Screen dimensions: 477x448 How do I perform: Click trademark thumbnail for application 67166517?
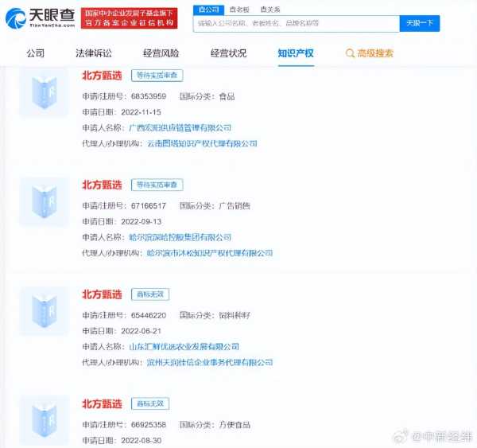(45, 201)
